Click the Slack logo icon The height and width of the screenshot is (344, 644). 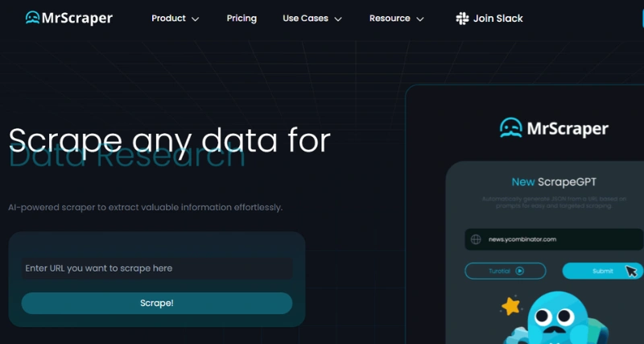click(x=462, y=19)
